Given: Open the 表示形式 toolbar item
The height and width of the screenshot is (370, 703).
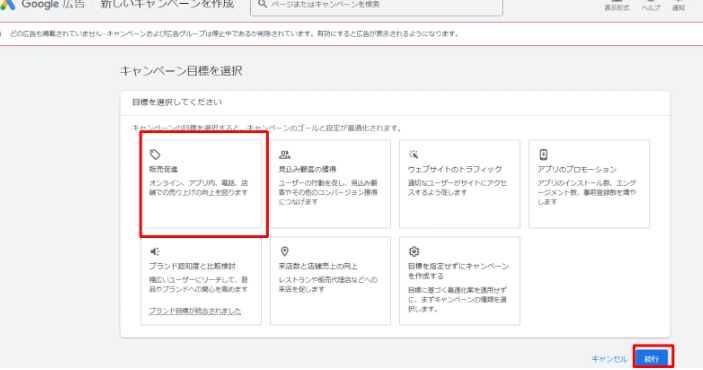Looking at the screenshot, I should coord(617,5).
